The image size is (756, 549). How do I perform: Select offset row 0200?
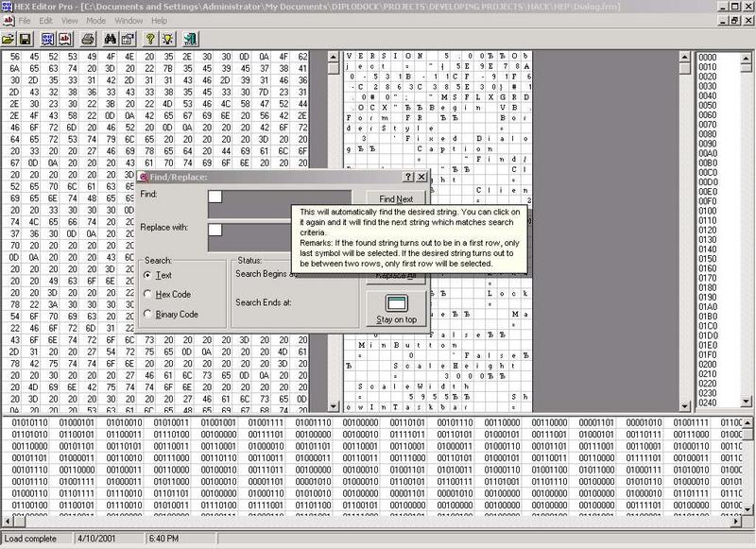click(707, 365)
